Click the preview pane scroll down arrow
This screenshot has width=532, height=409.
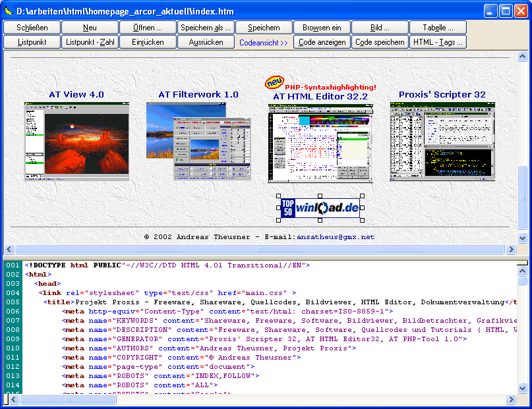pyautogui.click(x=522, y=238)
